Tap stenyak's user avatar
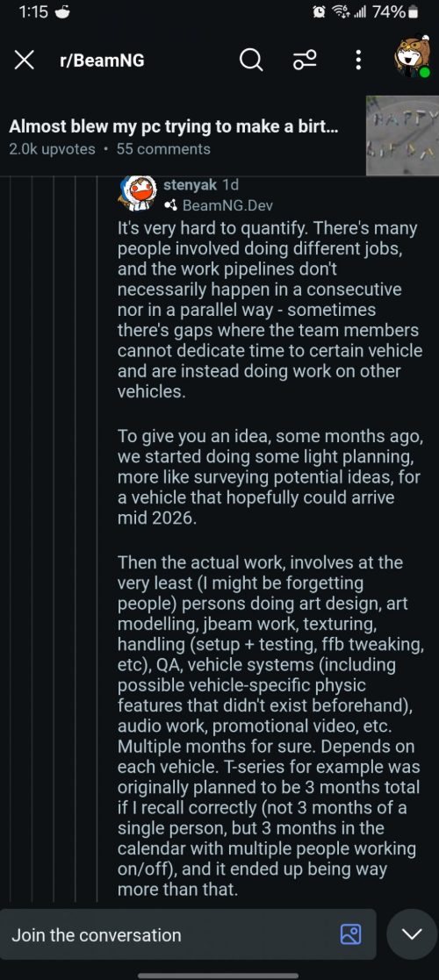 click(x=136, y=194)
